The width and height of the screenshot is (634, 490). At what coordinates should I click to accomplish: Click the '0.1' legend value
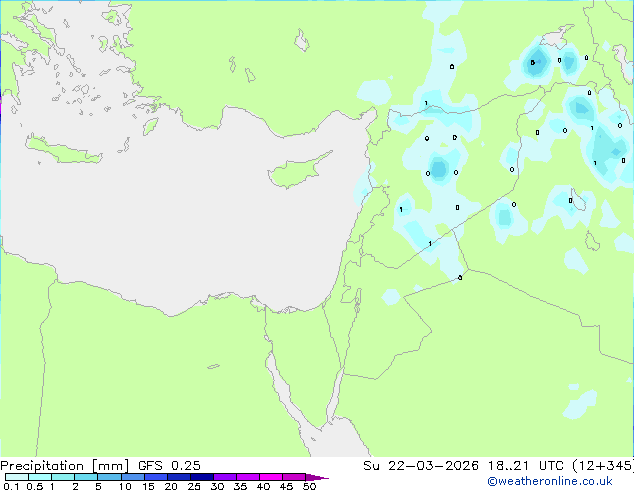pyautogui.click(x=11, y=486)
